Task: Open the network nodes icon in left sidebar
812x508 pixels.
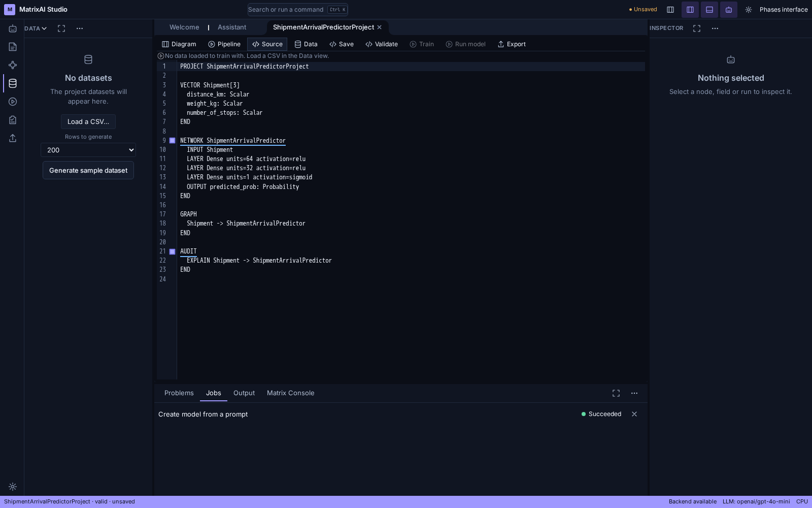Action: [13, 65]
